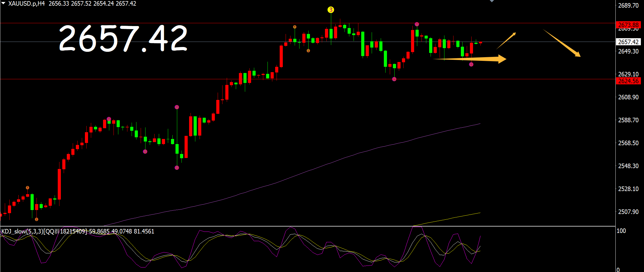Click the 2649.30 price scale label
The width and height of the screenshot is (644, 272).
[628, 51]
